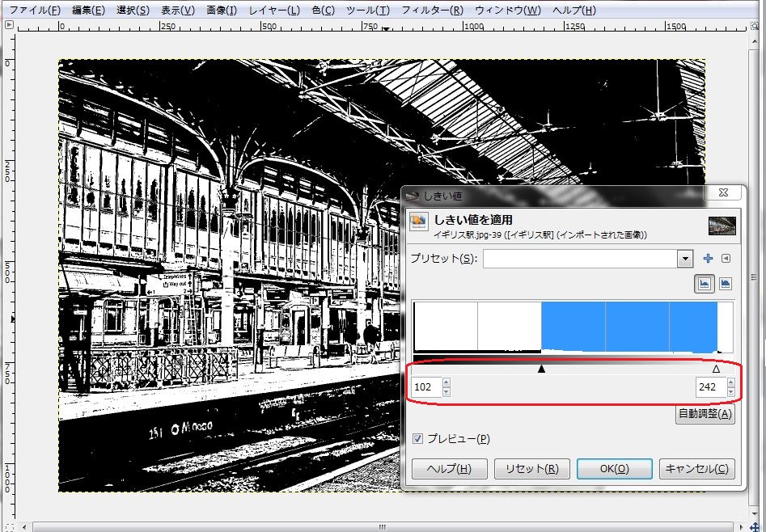Open the ツール(T) menu
The image size is (766, 532).
pyautogui.click(x=368, y=10)
